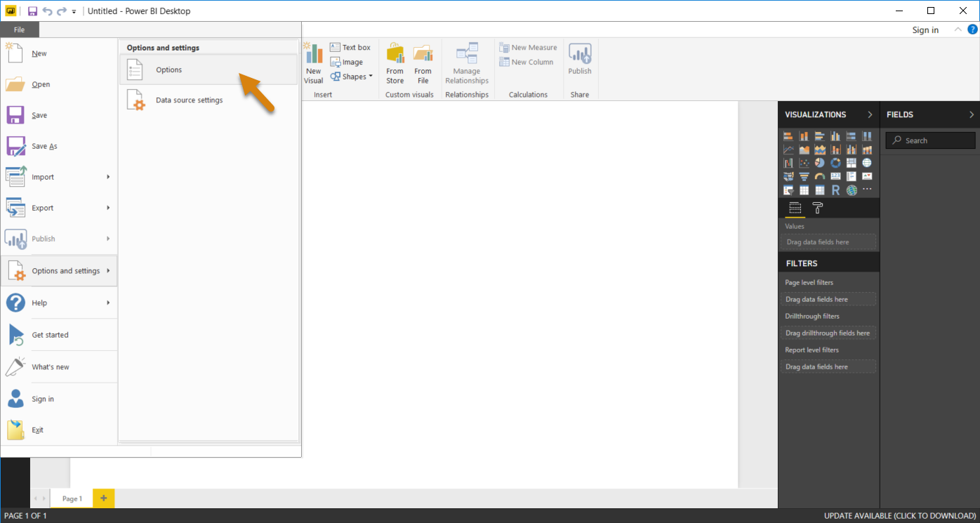Add a Scatter chart visual
This screenshot has width=980, height=523.
click(804, 163)
